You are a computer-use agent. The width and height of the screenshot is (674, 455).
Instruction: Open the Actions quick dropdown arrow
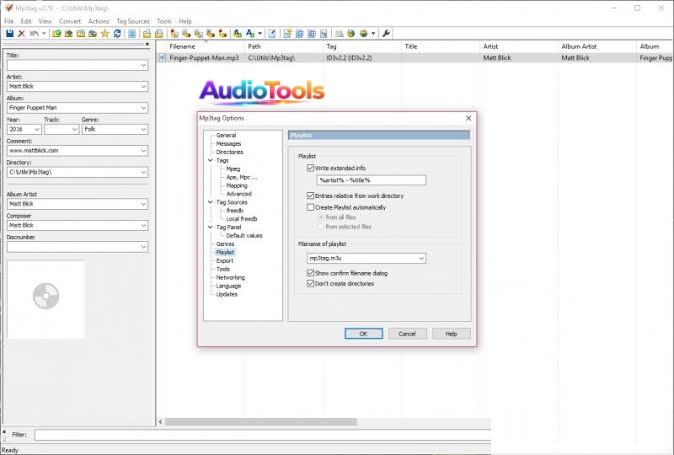(260, 34)
